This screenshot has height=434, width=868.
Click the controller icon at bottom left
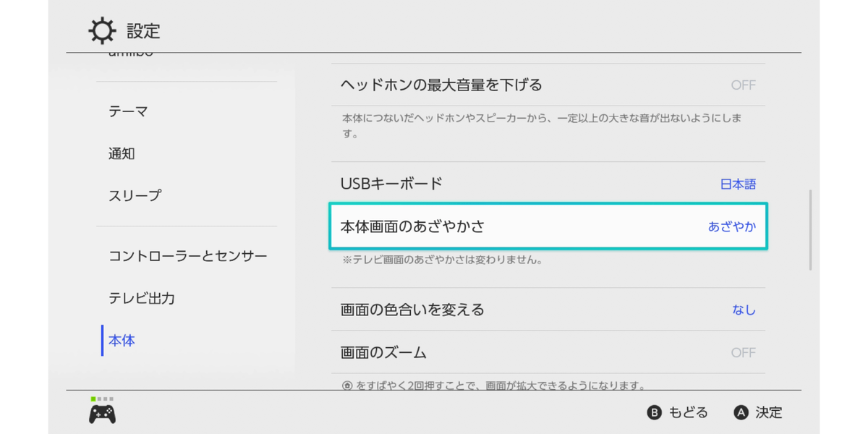pyautogui.click(x=102, y=414)
